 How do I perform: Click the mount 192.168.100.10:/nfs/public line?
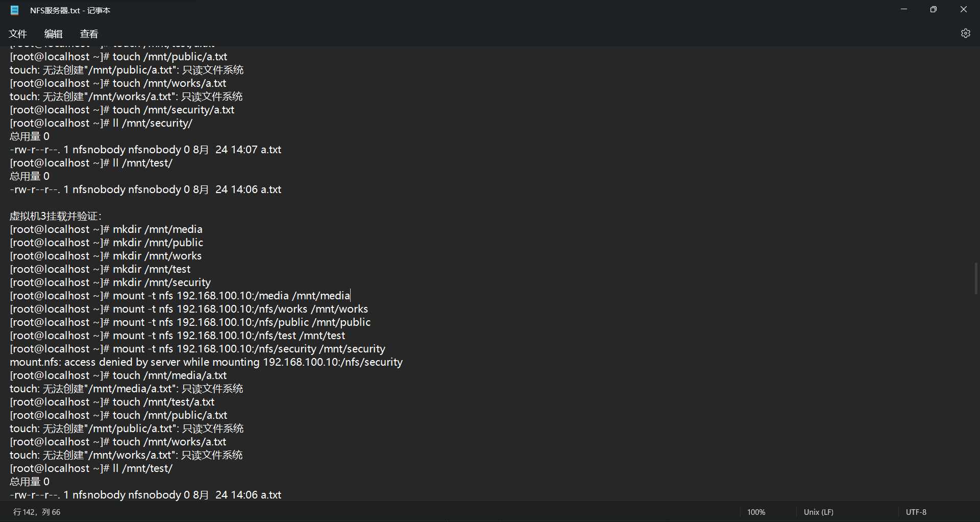coord(190,322)
